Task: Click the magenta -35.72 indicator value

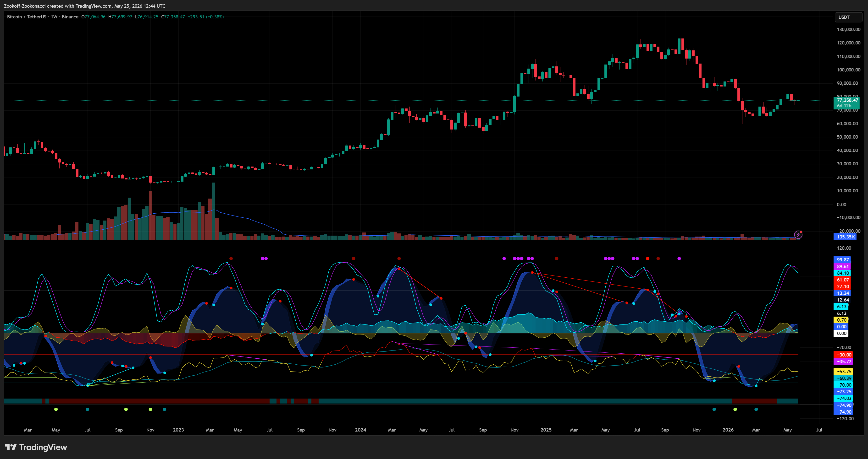Action: (843, 362)
